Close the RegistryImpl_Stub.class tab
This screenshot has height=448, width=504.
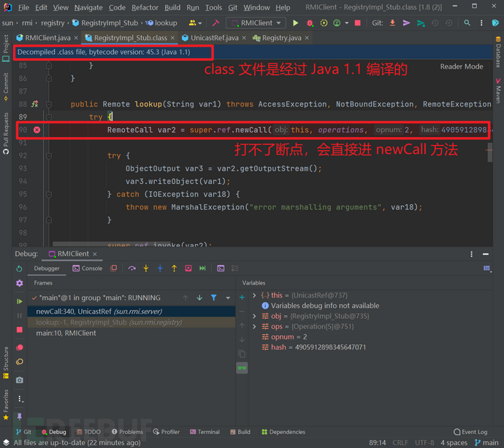[x=172, y=38]
